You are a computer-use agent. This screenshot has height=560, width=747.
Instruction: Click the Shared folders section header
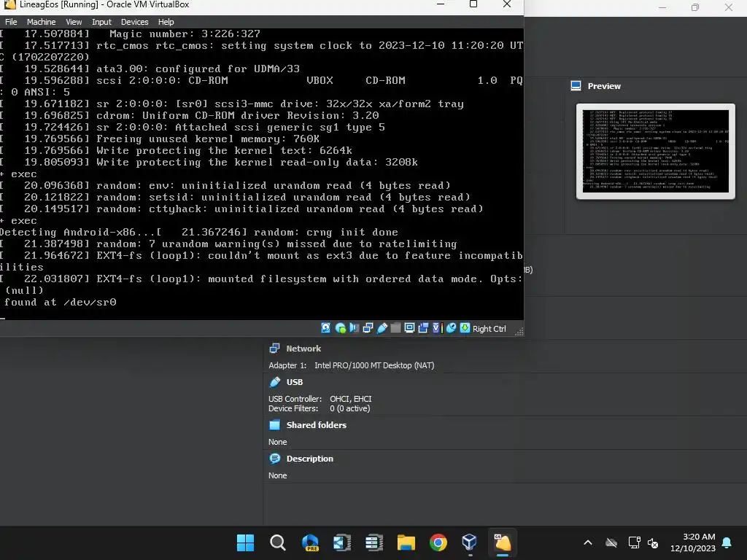point(317,425)
